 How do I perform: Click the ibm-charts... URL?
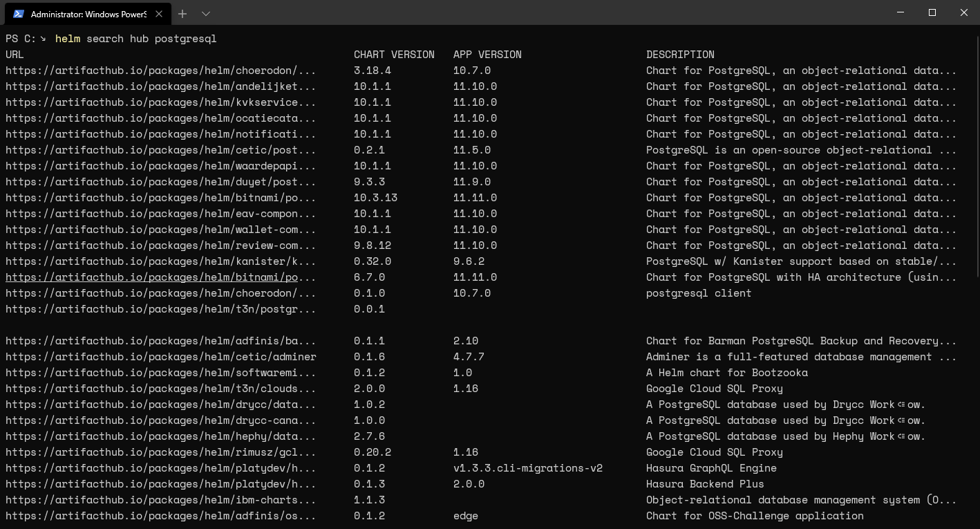pyautogui.click(x=160, y=500)
